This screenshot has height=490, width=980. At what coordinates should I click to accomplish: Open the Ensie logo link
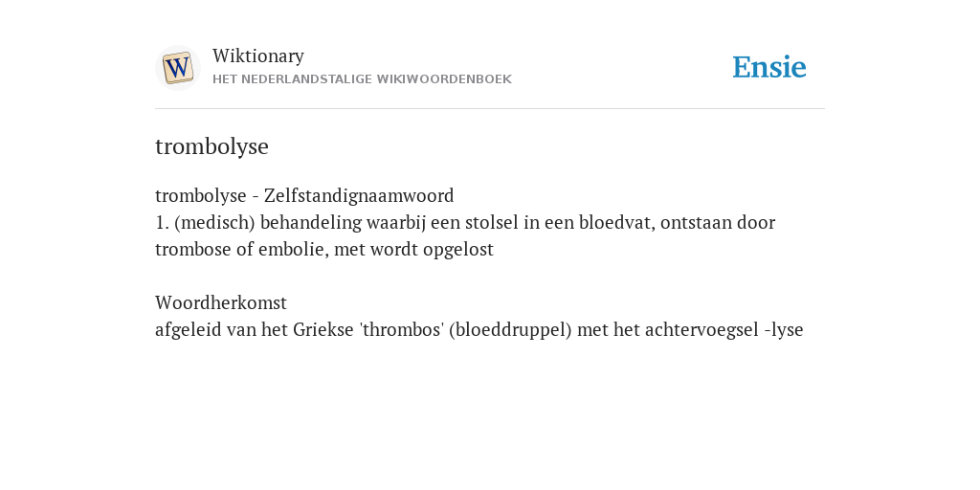[x=769, y=68]
